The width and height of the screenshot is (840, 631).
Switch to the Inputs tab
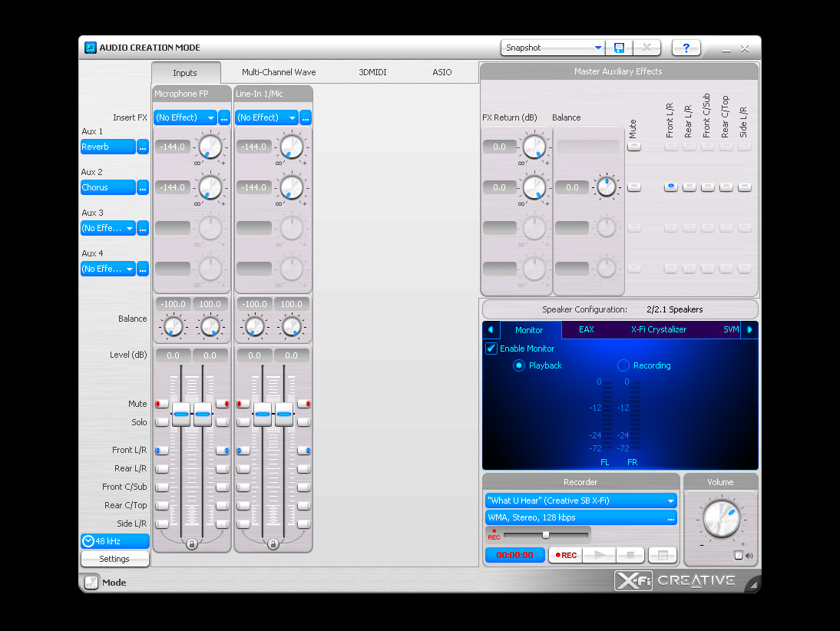pyautogui.click(x=185, y=73)
